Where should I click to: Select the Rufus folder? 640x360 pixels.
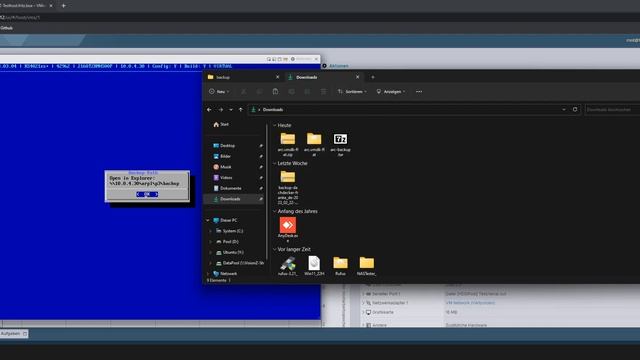pos(340,266)
